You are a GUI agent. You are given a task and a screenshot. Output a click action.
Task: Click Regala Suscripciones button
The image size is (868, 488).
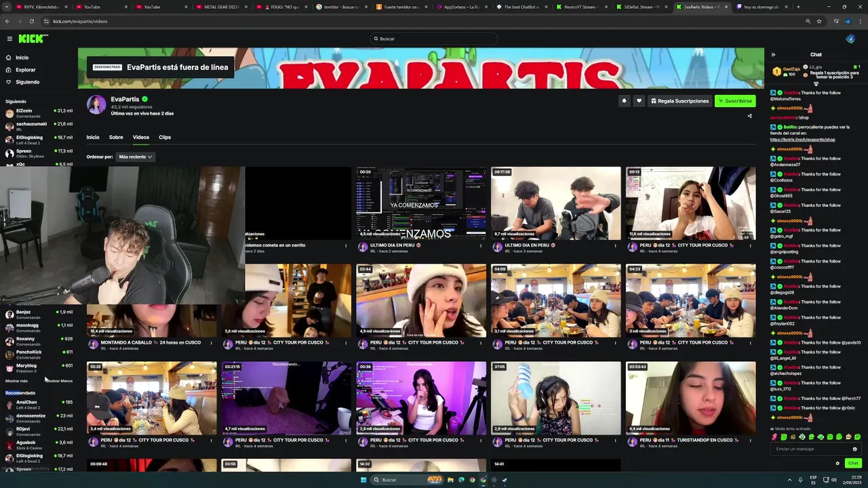pyautogui.click(x=679, y=101)
